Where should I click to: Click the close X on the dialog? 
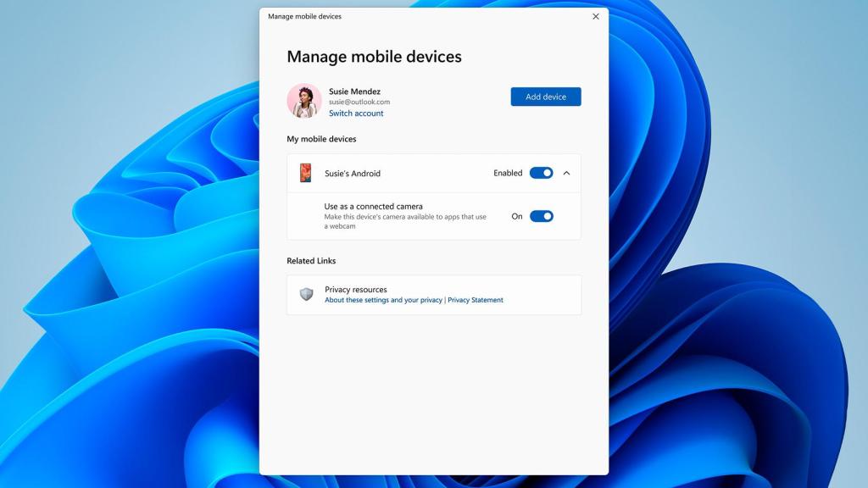pyautogui.click(x=596, y=16)
